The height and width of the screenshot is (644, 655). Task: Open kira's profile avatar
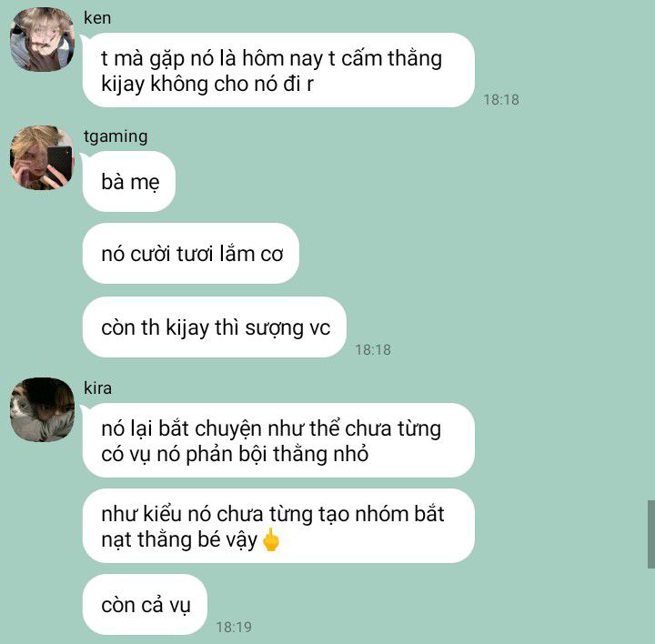(42, 409)
